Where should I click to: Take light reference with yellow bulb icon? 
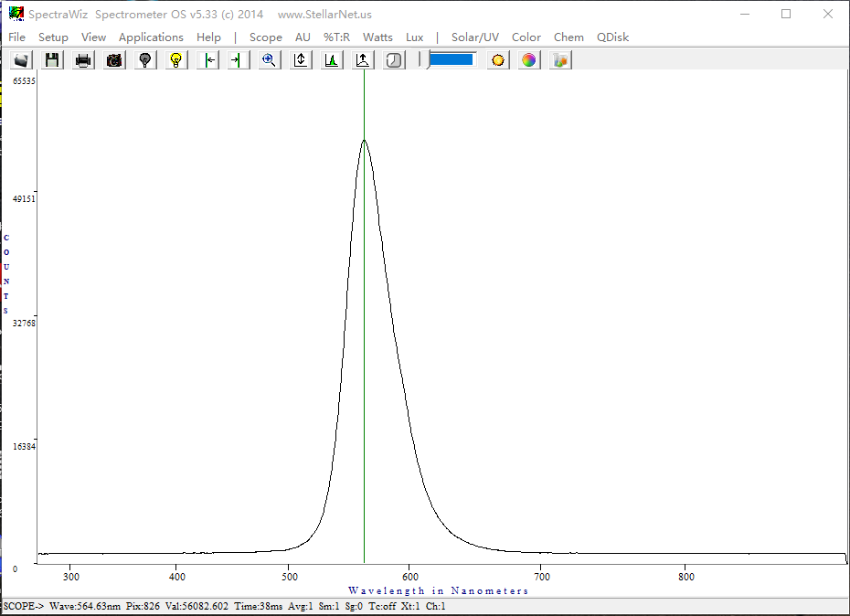click(x=176, y=60)
